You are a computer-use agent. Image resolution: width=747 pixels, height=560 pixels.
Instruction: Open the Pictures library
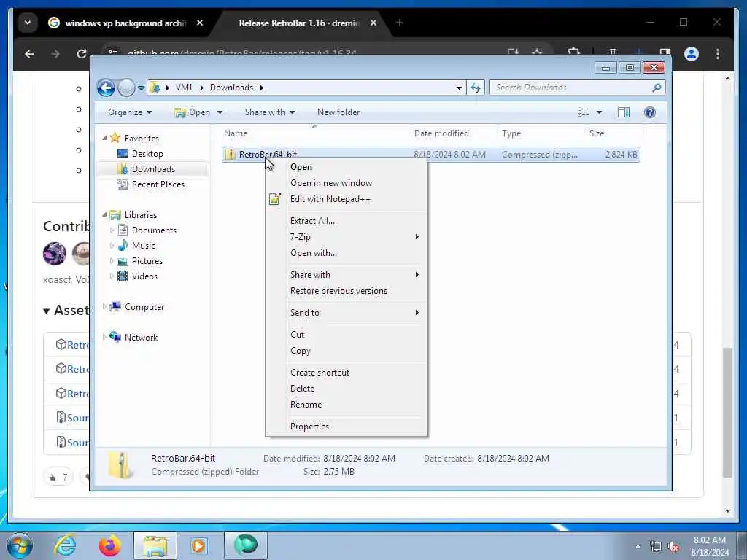pyautogui.click(x=147, y=261)
